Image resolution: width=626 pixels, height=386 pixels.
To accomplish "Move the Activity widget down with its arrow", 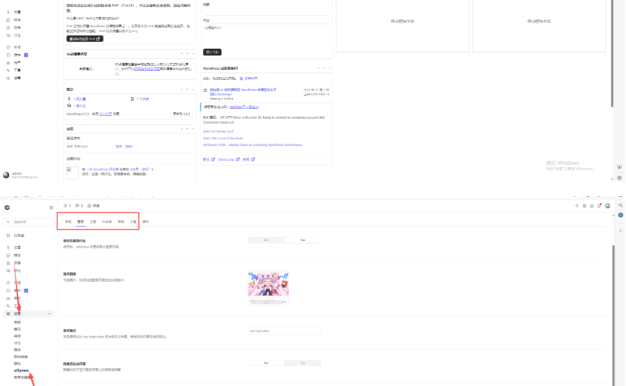I will tap(187, 129).
